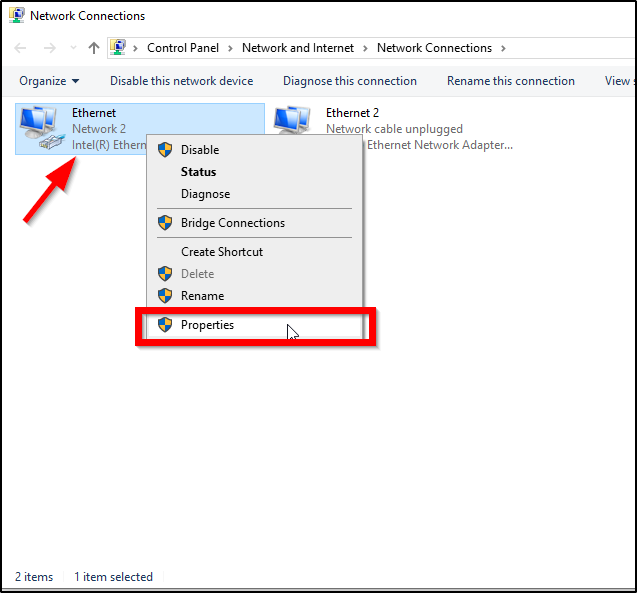This screenshot has height=593, width=637.
Task: Click the address bar Control Panel icon
Action: (x=119, y=48)
